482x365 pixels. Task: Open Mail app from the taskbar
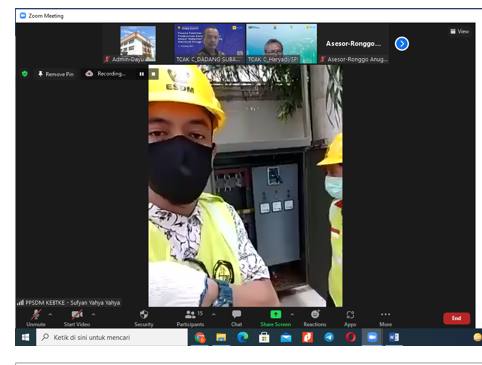(286, 338)
